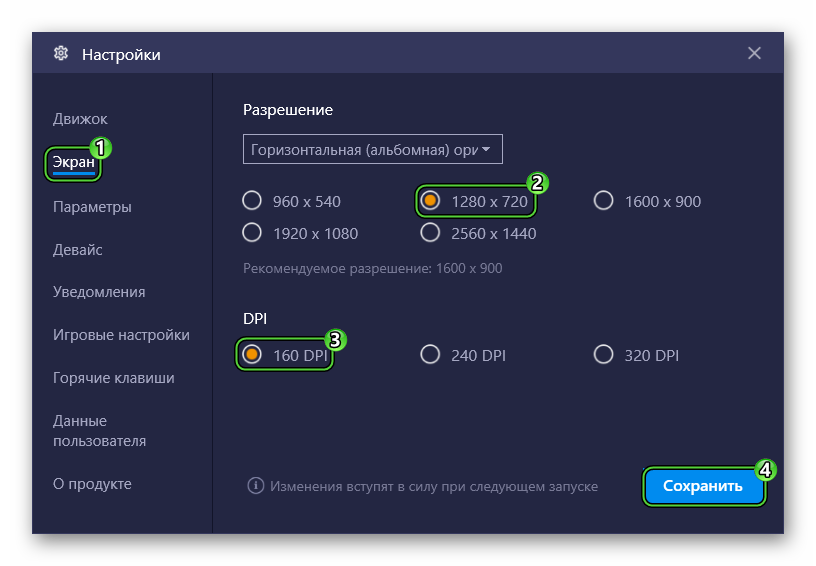Open the Уведомления section
816x566 pixels.
[99, 292]
